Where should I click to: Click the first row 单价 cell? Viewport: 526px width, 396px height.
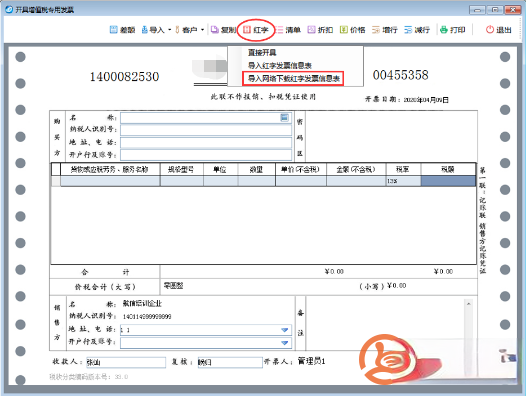pyautogui.click(x=301, y=181)
